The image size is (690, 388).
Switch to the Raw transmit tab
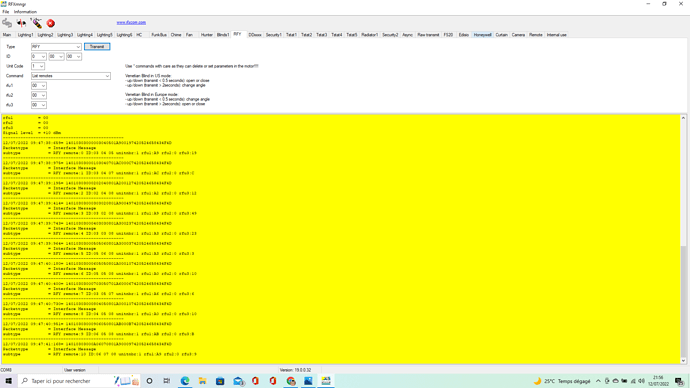(x=428, y=35)
